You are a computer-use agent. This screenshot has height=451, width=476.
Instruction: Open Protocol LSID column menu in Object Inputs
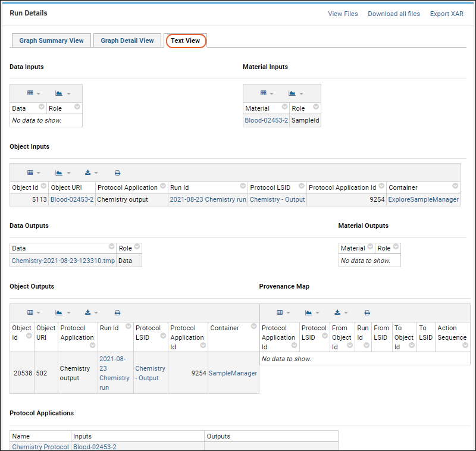(302, 186)
